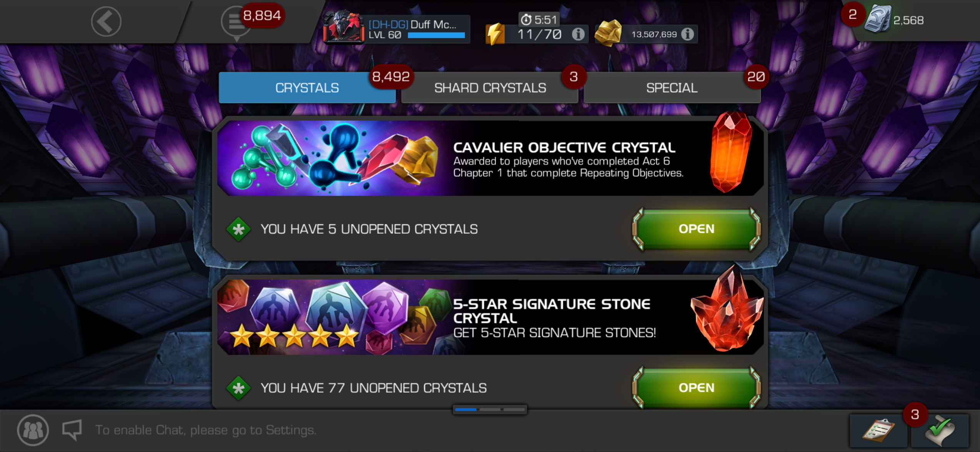Viewport: 980px width, 452px height.
Task: Show gold info via the info icon
Action: 687,34
